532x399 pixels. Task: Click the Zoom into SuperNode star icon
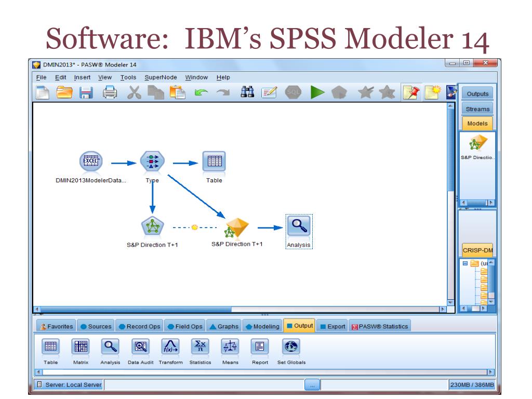[387, 92]
